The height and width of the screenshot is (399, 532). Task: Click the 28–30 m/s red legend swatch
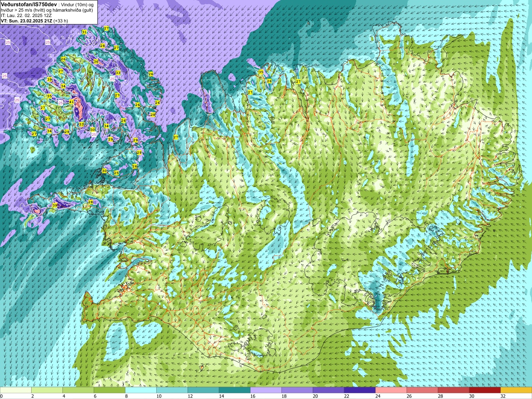(453, 390)
